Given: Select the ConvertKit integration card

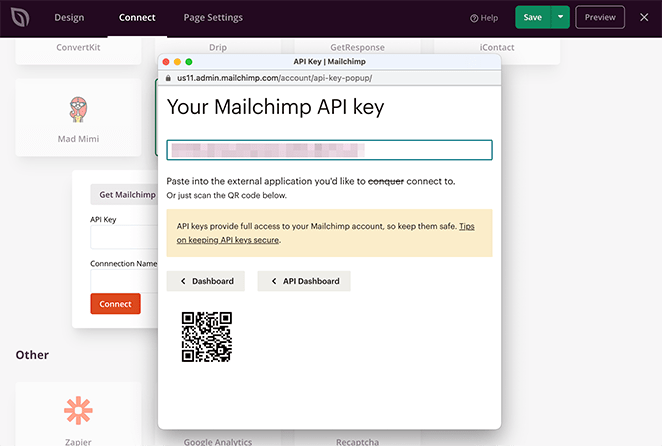Looking at the screenshot, I should pos(79,51).
